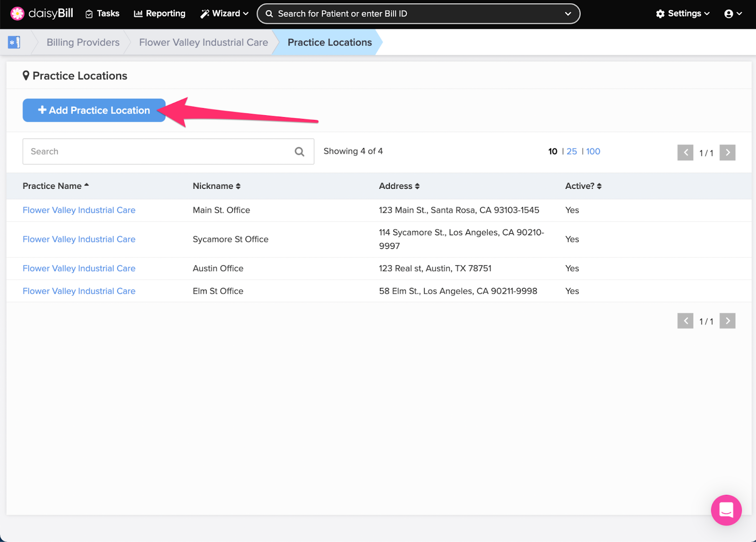Click Active 'Yes' in Austin Office row
The height and width of the screenshot is (542, 756).
[x=572, y=269]
